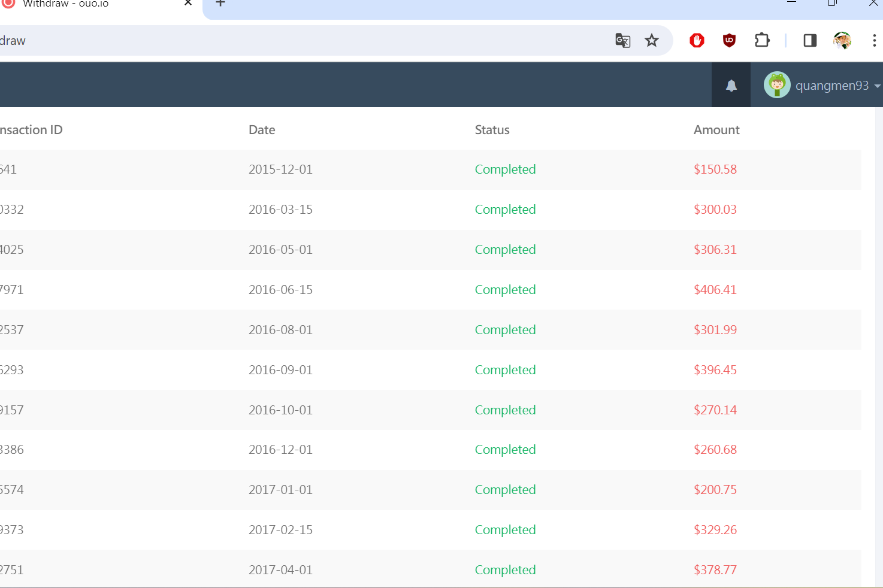Click the quangmen93 username label
Screen dimensions: 883x588
[x=832, y=86]
